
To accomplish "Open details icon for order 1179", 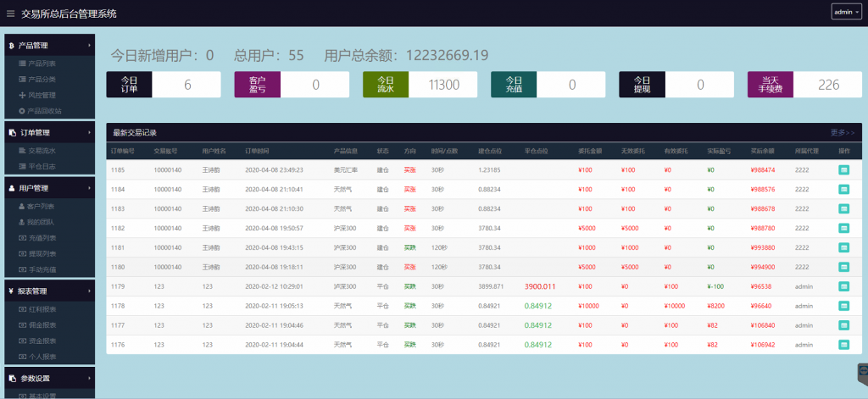I will coord(843,286).
